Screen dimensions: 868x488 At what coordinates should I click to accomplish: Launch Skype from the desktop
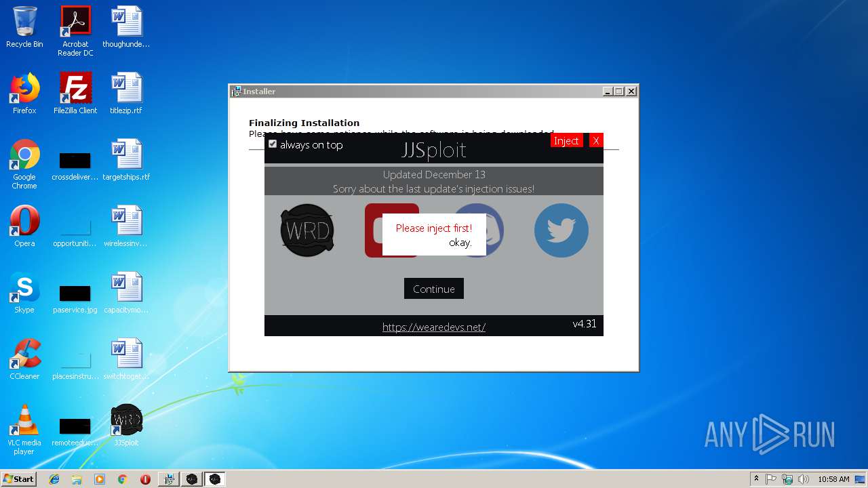point(24,293)
